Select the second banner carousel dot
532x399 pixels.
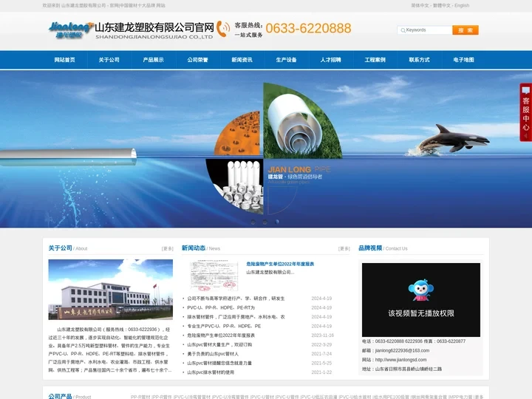pos(265,222)
